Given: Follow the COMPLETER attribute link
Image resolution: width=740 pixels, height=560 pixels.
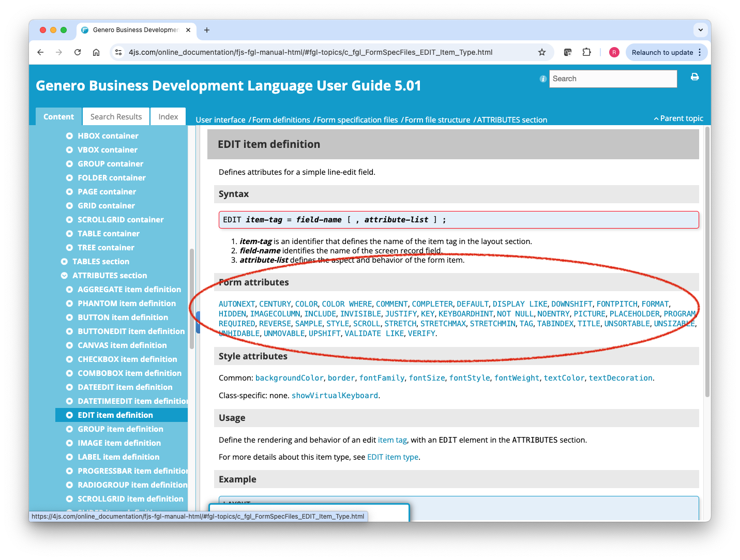Looking at the screenshot, I should [x=432, y=304].
